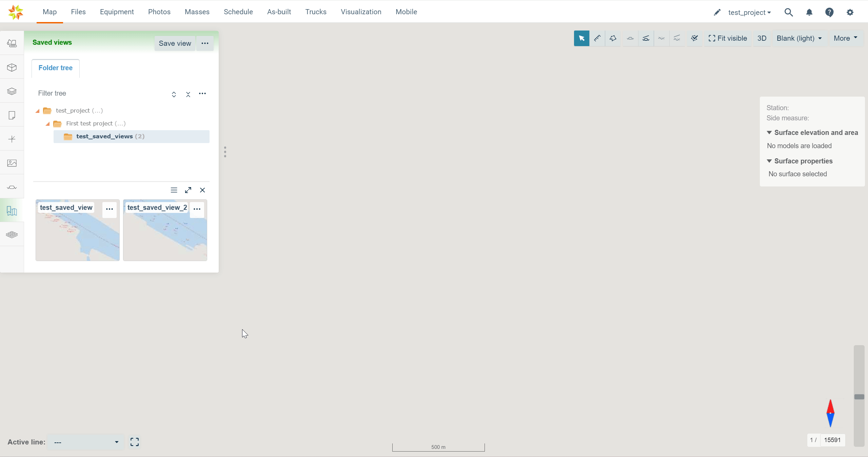
Task: Switch thumbnails to list view
Action: click(x=174, y=190)
